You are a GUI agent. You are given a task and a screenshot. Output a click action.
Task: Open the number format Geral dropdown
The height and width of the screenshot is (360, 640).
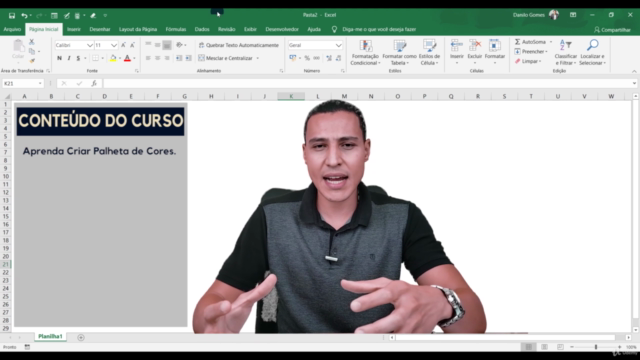338,45
